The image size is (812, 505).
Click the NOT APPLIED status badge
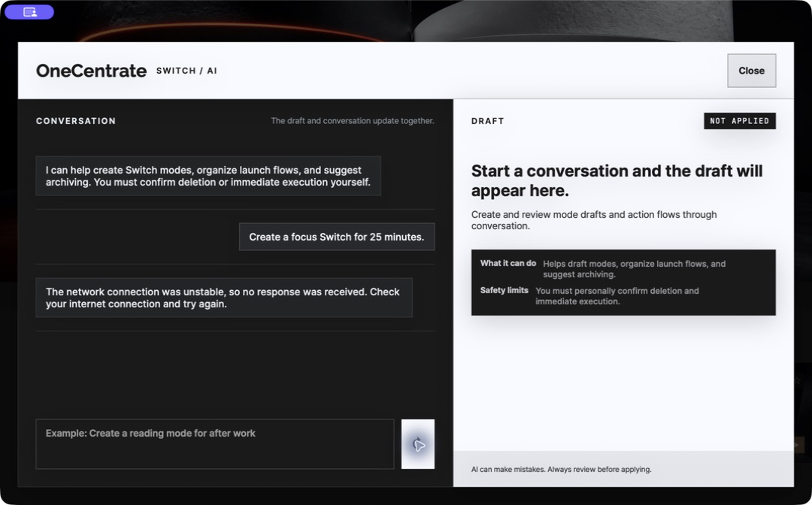tap(740, 120)
